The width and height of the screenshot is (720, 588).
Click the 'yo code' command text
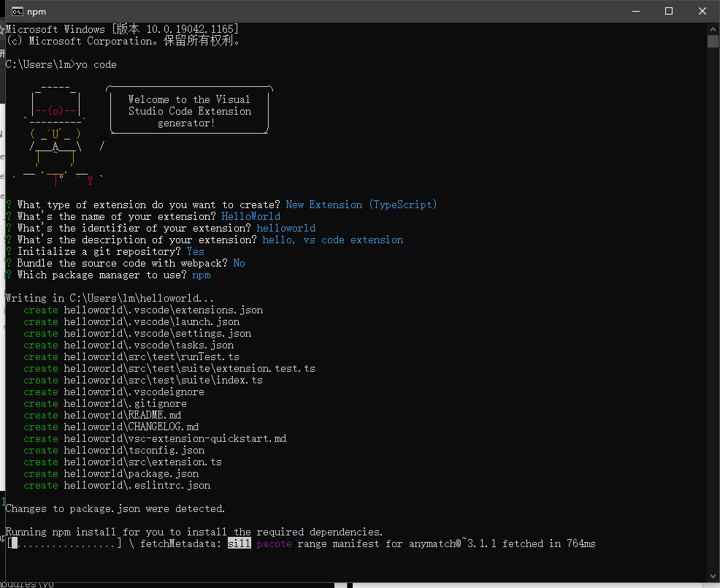[96, 65]
